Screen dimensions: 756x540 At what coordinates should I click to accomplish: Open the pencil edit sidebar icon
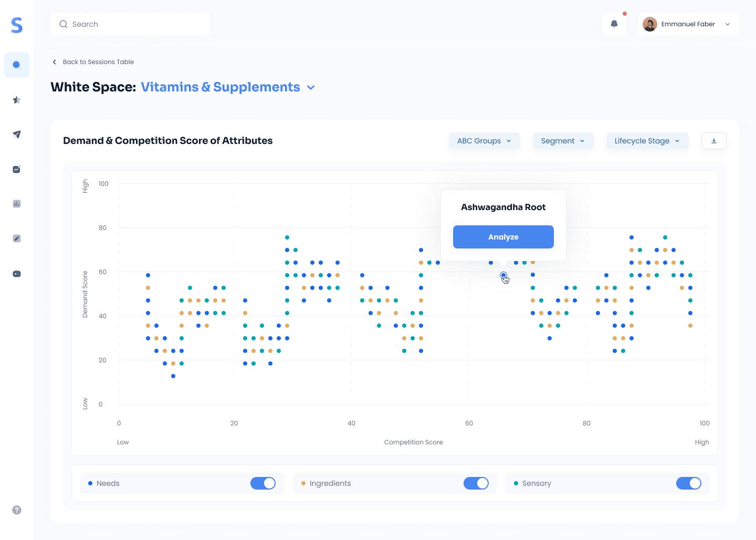tap(17, 238)
